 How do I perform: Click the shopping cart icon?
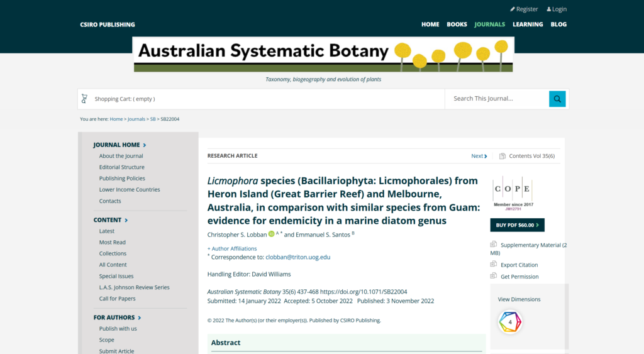pyautogui.click(x=84, y=99)
